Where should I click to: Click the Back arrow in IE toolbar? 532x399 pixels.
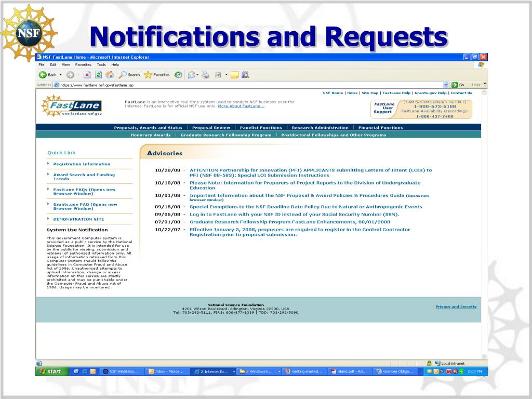click(x=43, y=75)
